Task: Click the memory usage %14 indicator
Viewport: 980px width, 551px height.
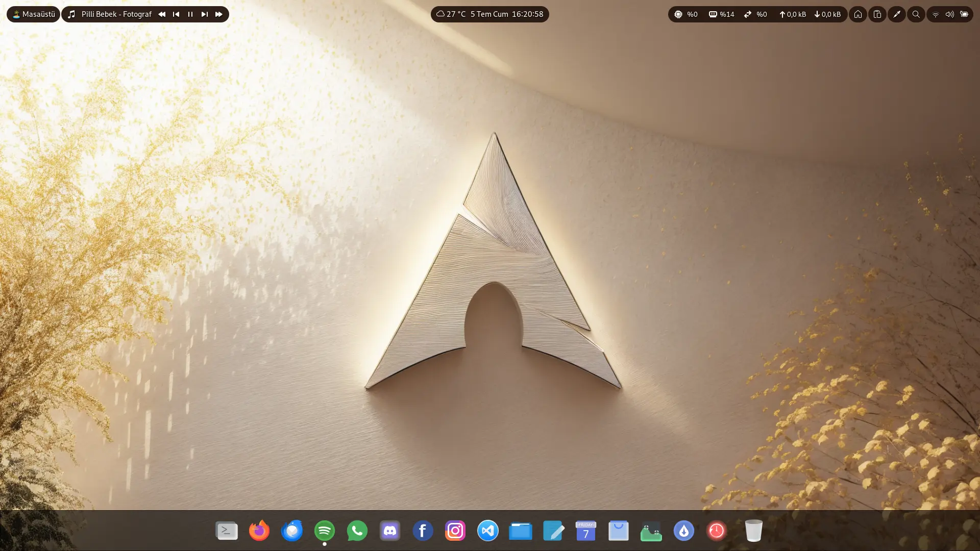Action: point(721,14)
